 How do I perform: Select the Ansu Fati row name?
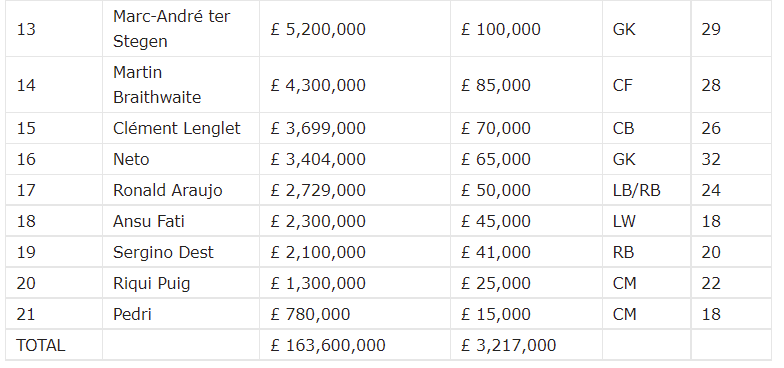148,221
